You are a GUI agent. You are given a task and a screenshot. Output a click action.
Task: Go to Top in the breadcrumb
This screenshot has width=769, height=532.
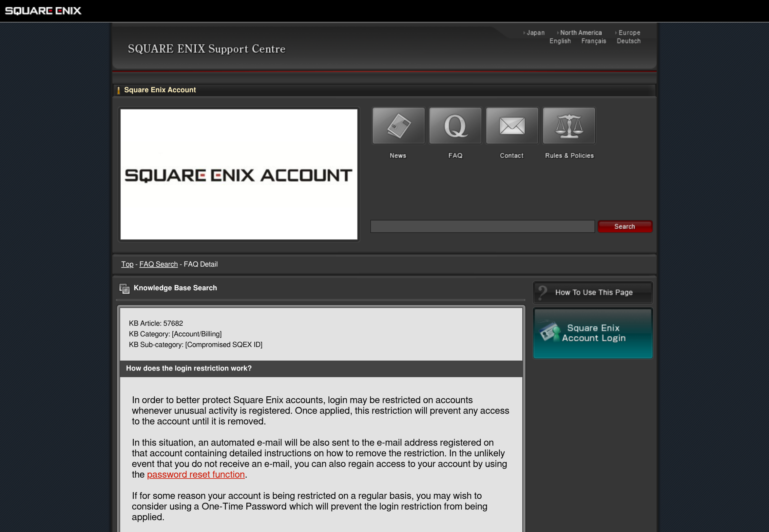[x=127, y=264]
